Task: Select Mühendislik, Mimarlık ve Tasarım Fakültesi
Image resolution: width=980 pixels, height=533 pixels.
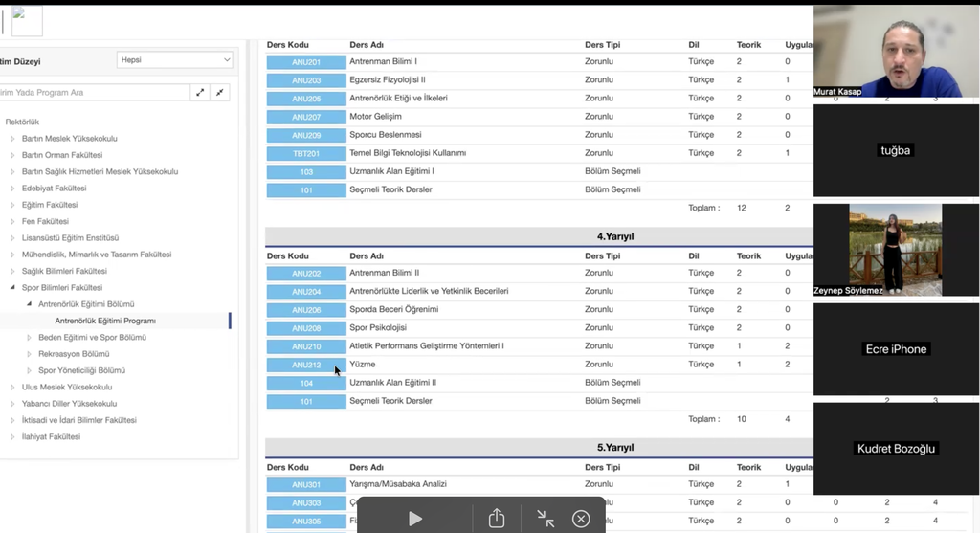Action: (97, 255)
